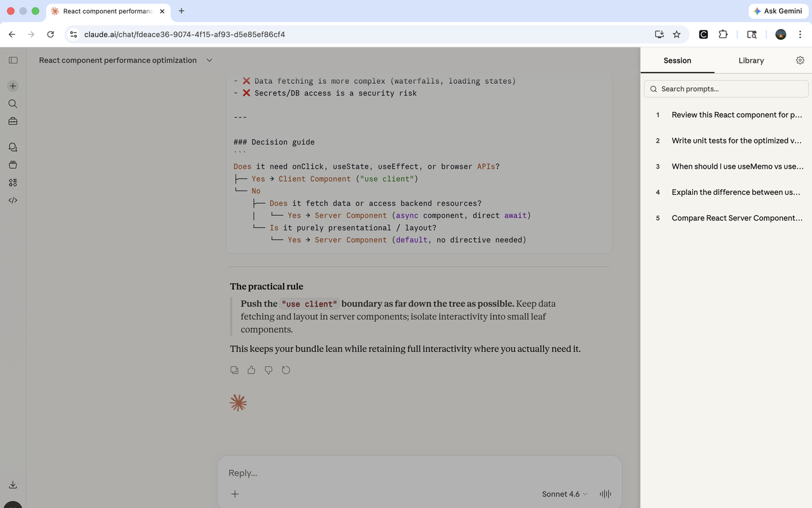Click the download icon in left sidebar

[x=13, y=485]
